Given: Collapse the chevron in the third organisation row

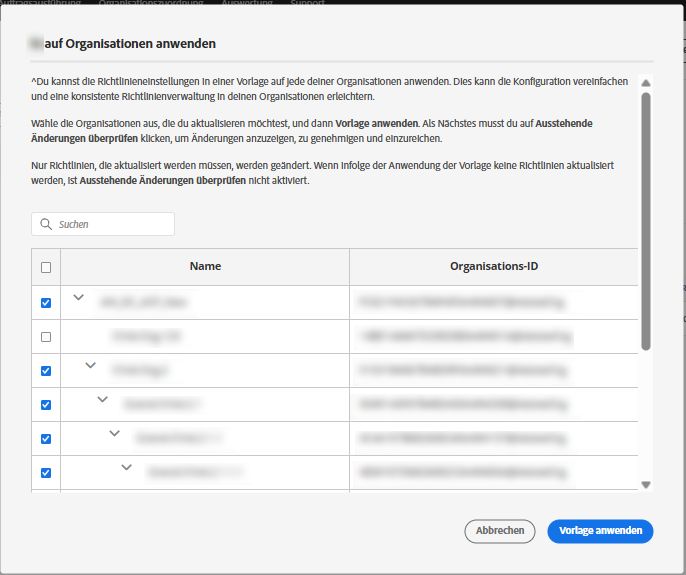Looking at the screenshot, I should click(x=91, y=365).
